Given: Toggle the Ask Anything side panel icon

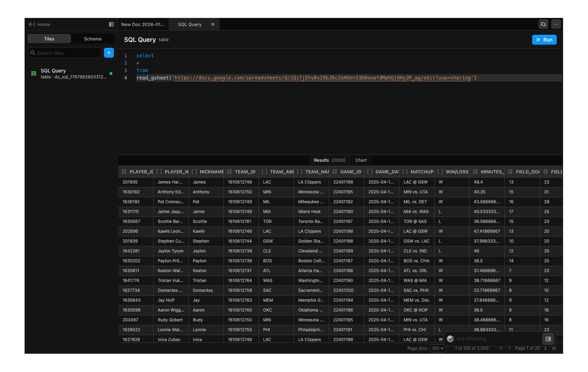Looking at the screenshot, I should pos(548,339).
